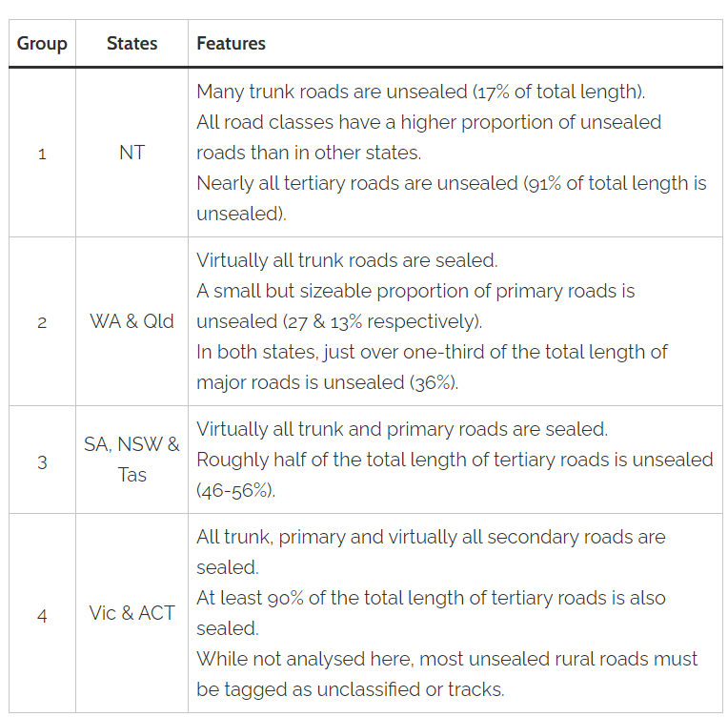
Task: Click the '27 & 13% respectively' text
Action: (x=383, y=321)
